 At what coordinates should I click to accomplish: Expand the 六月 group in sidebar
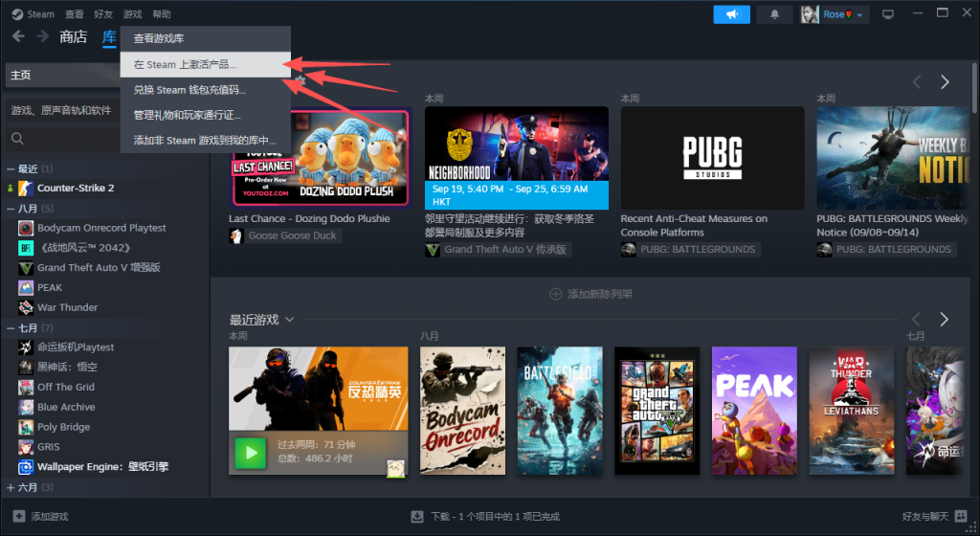tap(11, 487)
